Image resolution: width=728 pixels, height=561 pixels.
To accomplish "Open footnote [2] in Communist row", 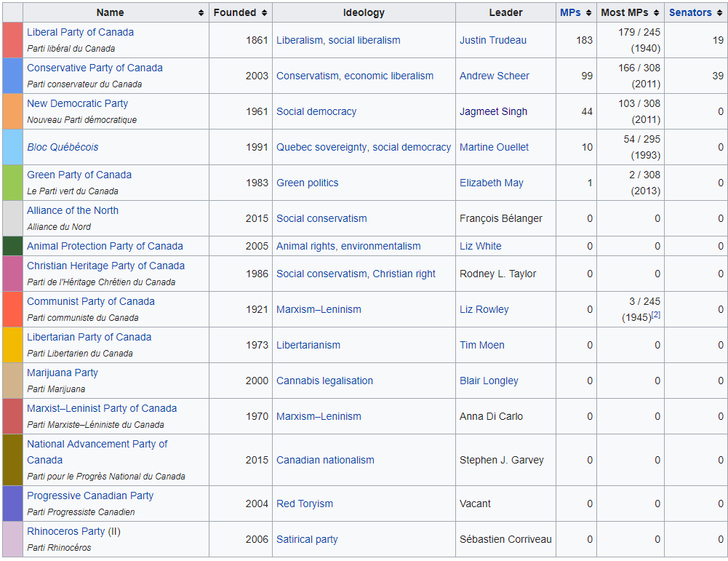I will [655, 314].
